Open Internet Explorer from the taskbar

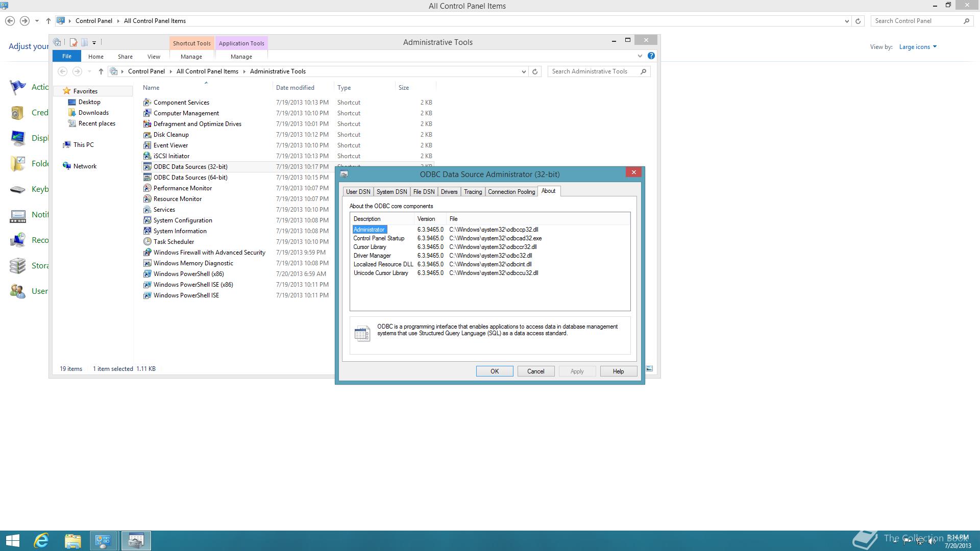41,540
